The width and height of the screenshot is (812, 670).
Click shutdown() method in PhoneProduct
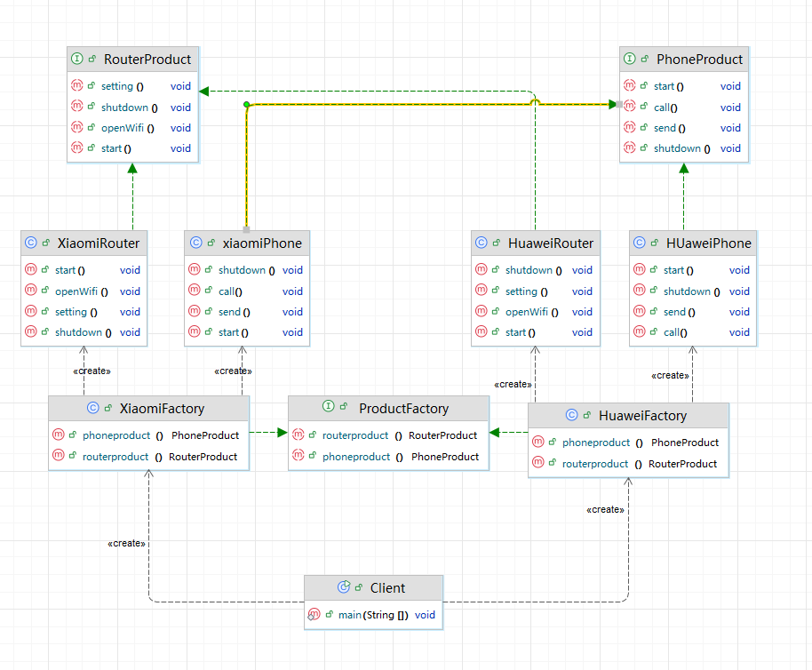[684, 148]
